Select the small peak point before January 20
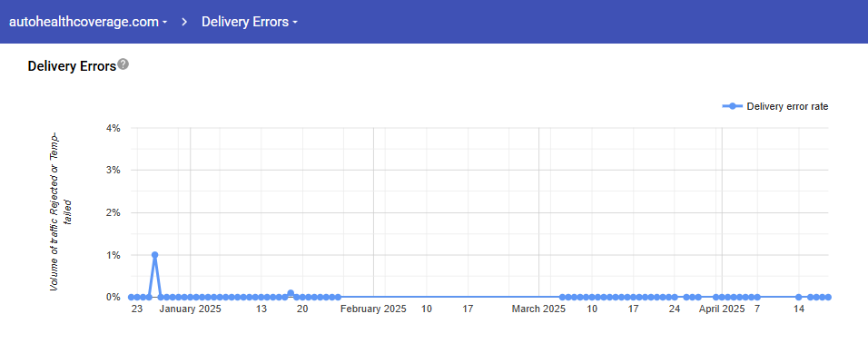 [x=291, y=293]
